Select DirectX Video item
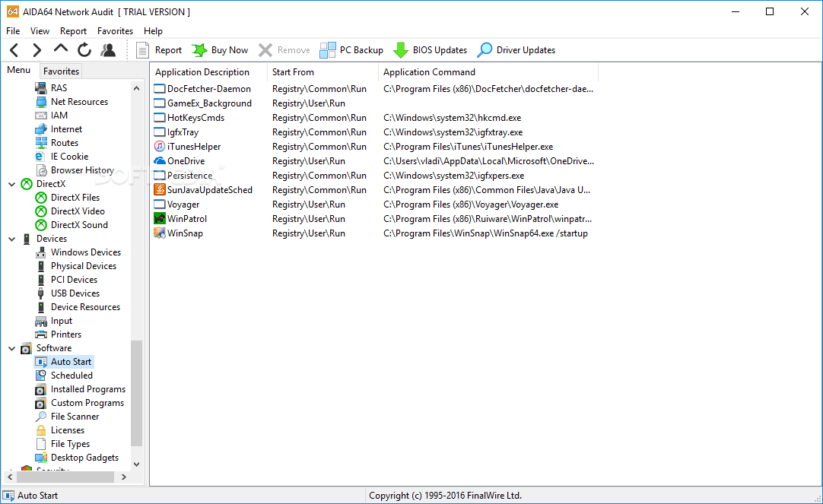 (x=78, y=211)
